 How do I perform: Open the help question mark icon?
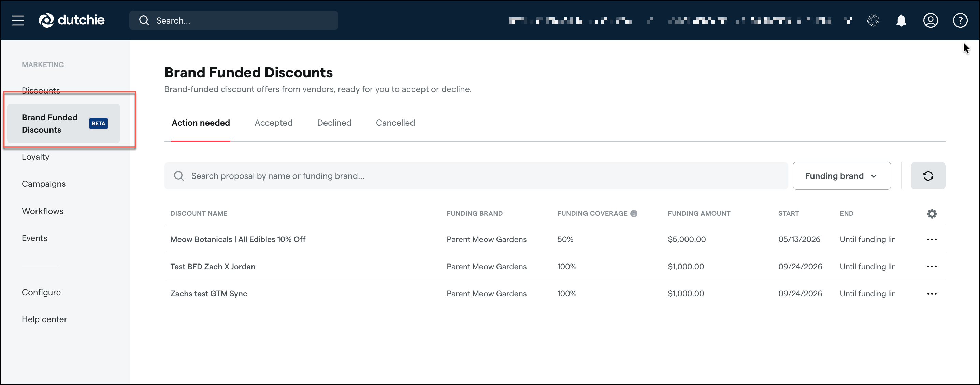(x=960, y=20)
